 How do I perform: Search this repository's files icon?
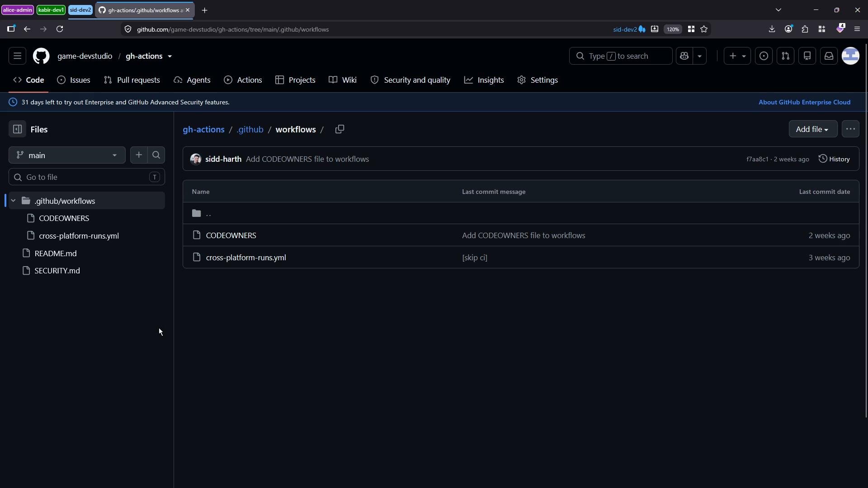coord(156,155)
